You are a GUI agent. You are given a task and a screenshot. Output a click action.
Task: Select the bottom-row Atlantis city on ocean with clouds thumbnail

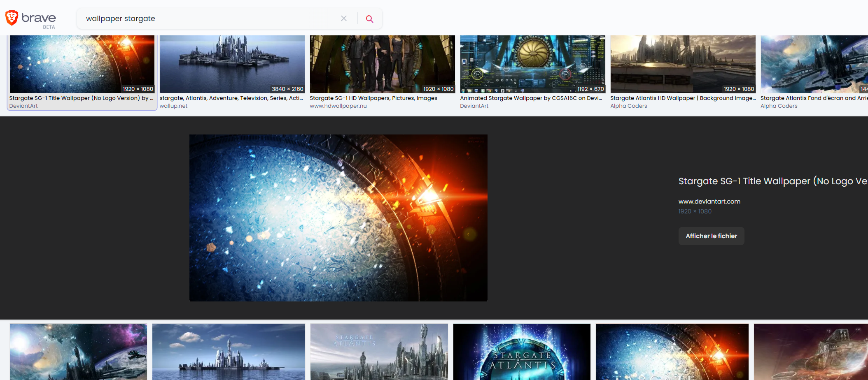(x=229, y=352)
